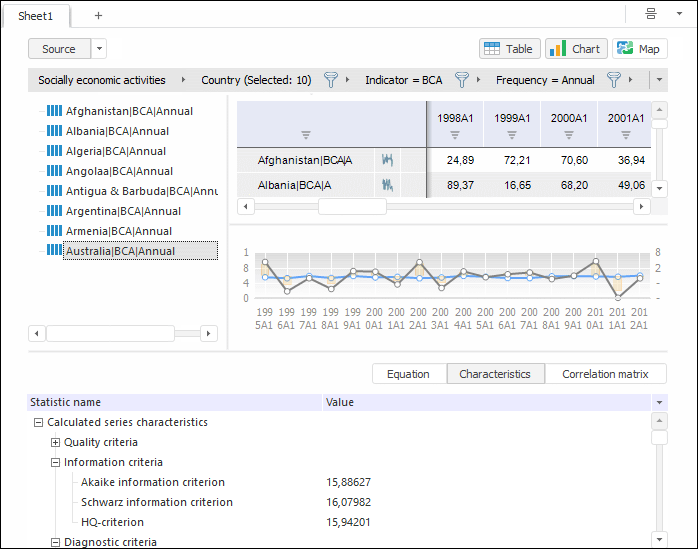
Task: Click the Source button
Action: point(59,49)
